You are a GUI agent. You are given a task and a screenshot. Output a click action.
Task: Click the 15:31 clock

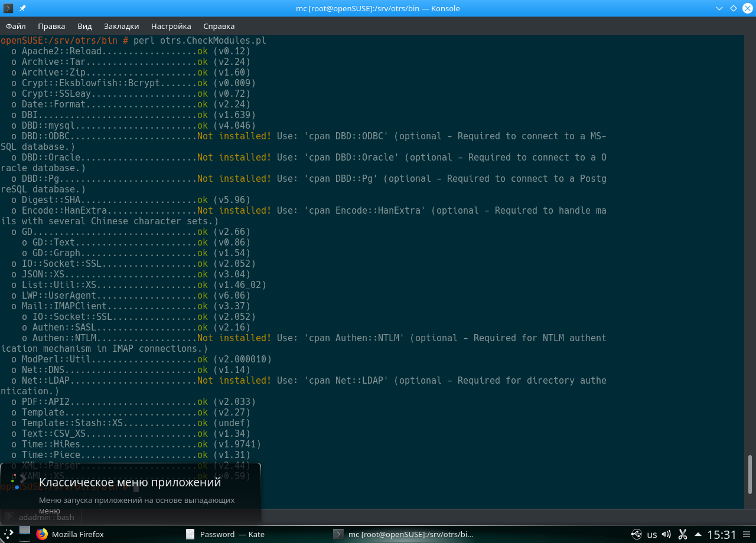point(722,535)
